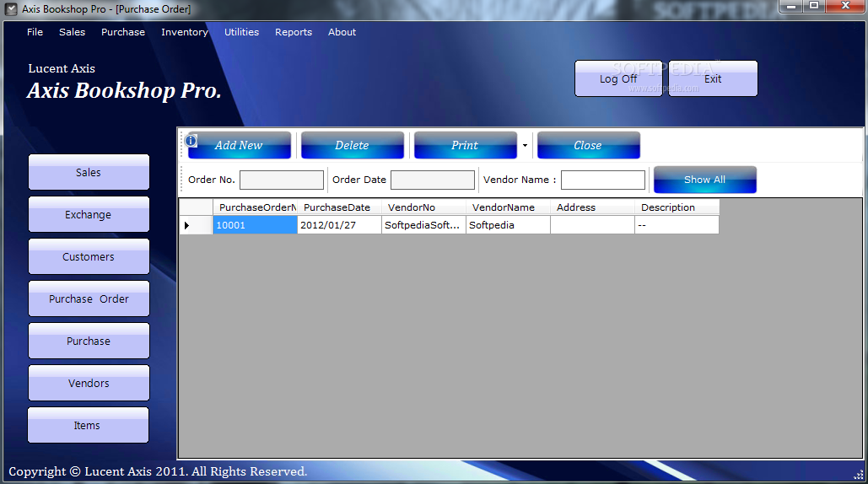868x484 pixels.
Task: Click the grid's top-left select-all header cell
Action: coord(196,207)
